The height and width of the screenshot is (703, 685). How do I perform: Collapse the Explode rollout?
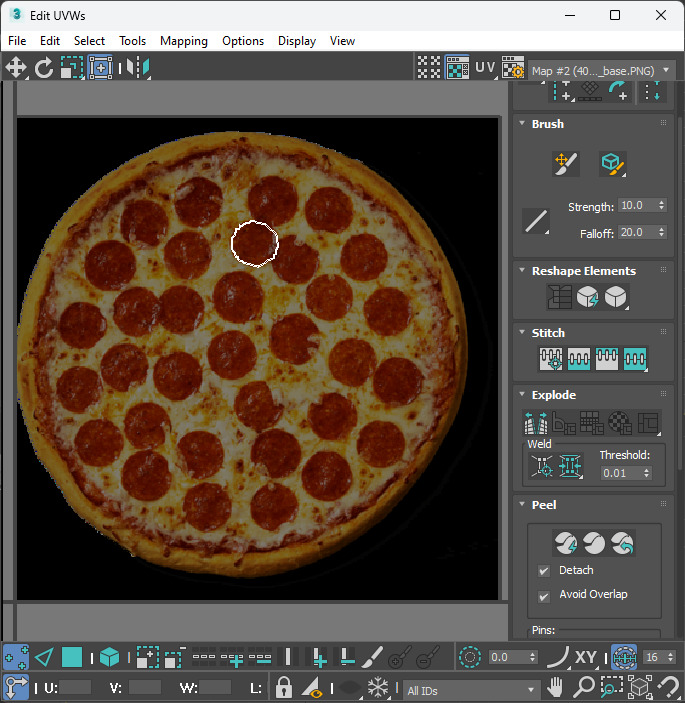tap(522, 394)
